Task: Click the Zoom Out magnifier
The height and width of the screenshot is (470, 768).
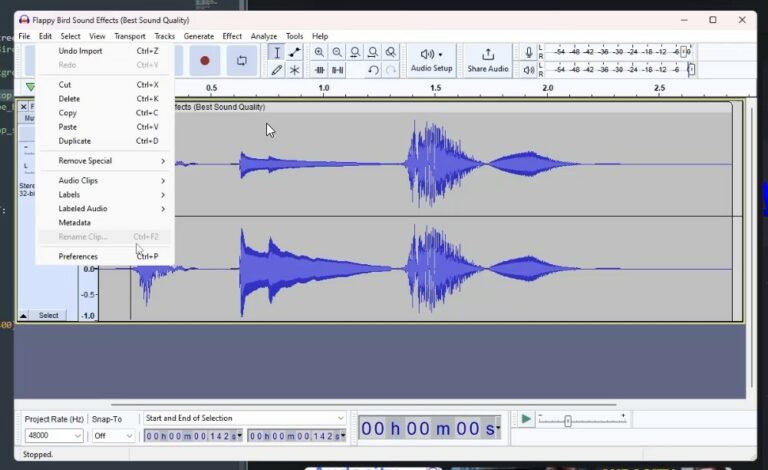Action: (x=337, y=52)
